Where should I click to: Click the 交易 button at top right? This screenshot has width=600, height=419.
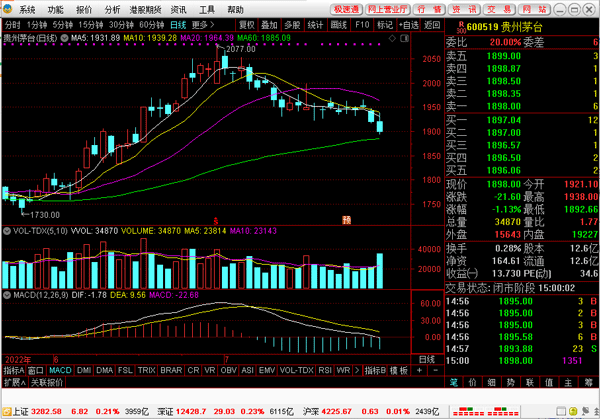(499, 10)
